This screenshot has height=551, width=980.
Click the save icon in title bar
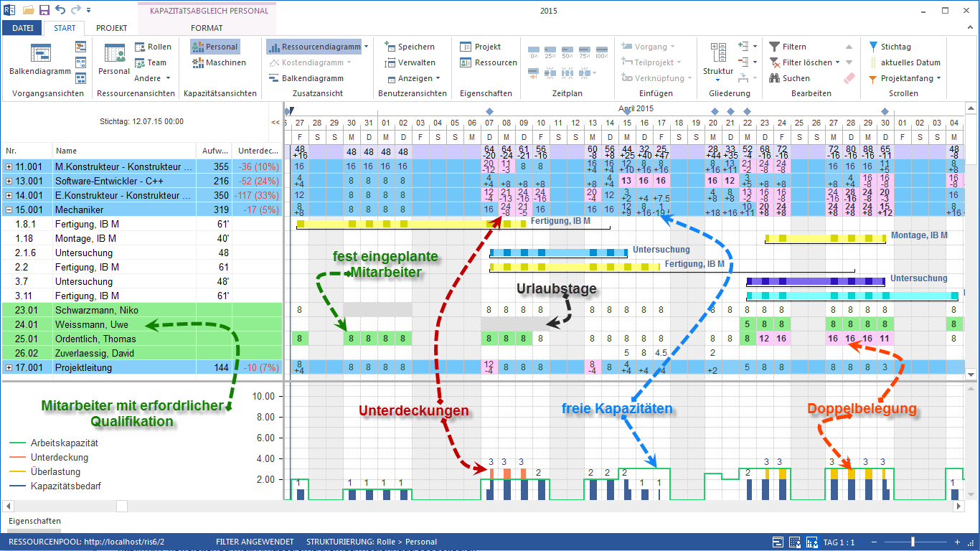[44, 10]
